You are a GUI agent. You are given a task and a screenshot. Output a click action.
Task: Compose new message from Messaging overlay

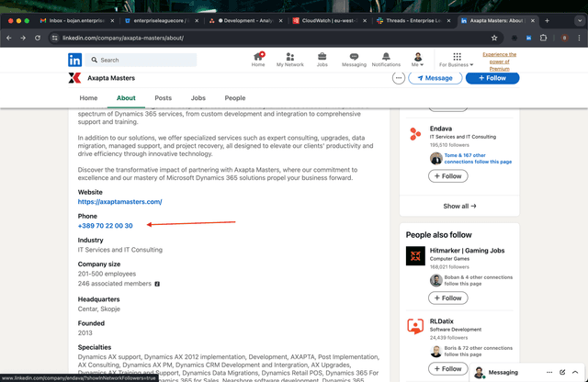click(562, 372)
